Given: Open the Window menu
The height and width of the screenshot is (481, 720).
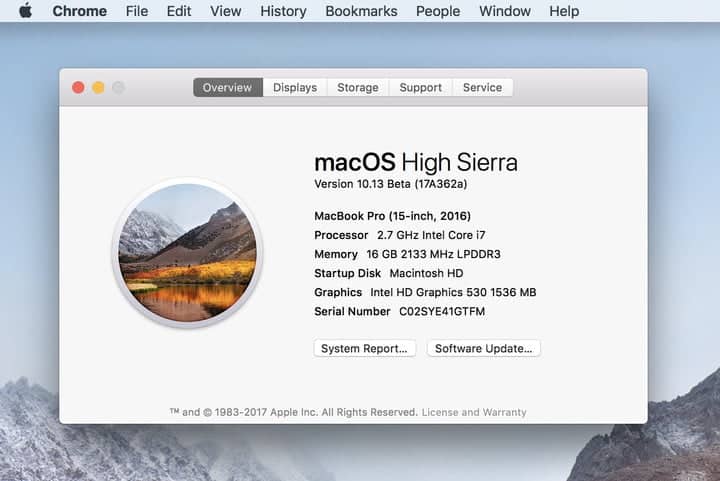Looking at the screenshot, I should (x=505, y=11).
